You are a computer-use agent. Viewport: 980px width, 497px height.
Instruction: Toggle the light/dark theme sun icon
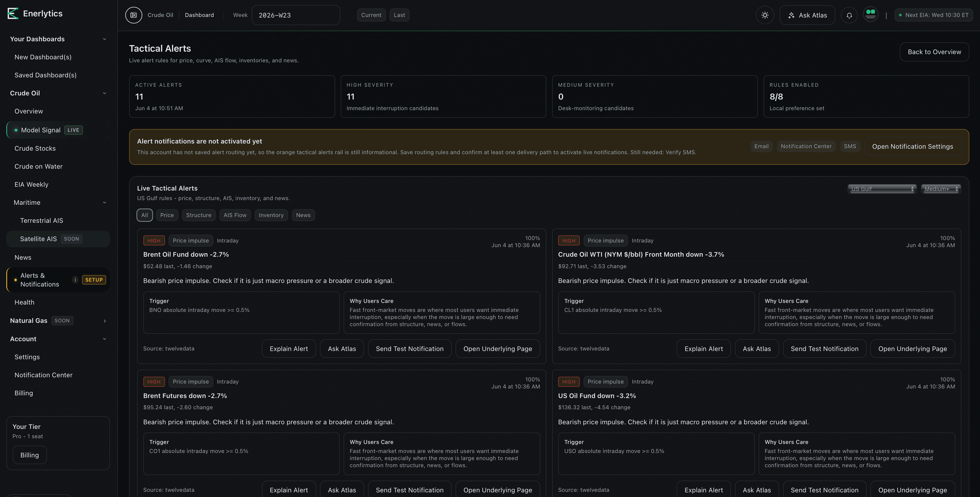pos(765,15)
